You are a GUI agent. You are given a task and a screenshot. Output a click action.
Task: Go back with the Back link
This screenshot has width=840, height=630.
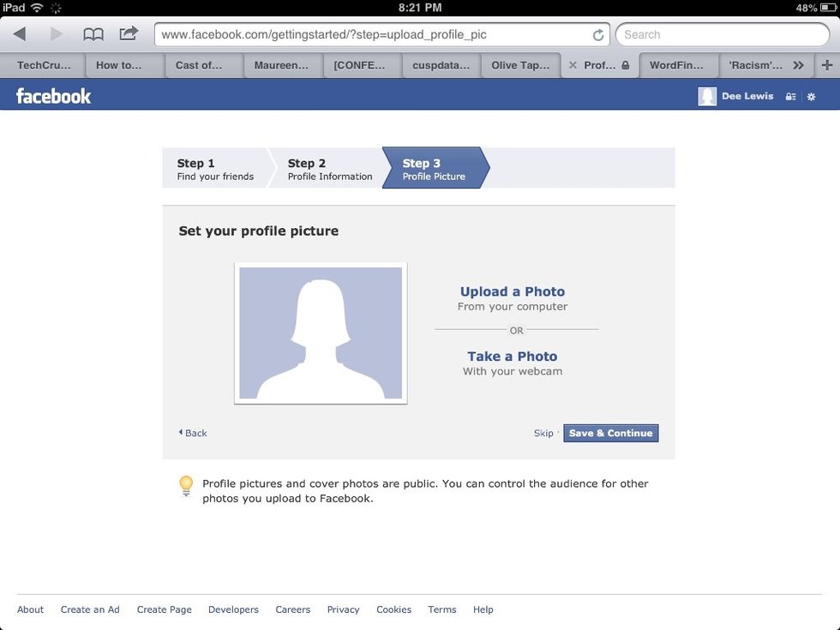click(193, 433)
